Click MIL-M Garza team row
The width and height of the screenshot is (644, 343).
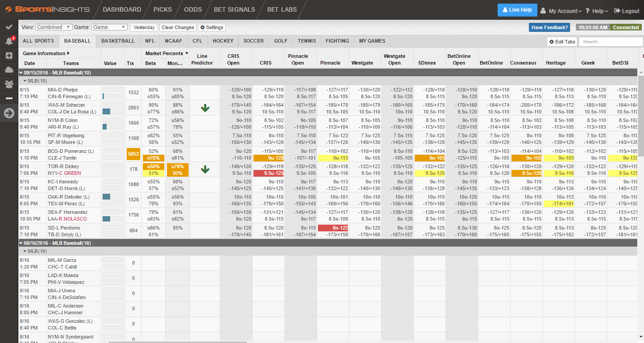(x=62, y=260)
